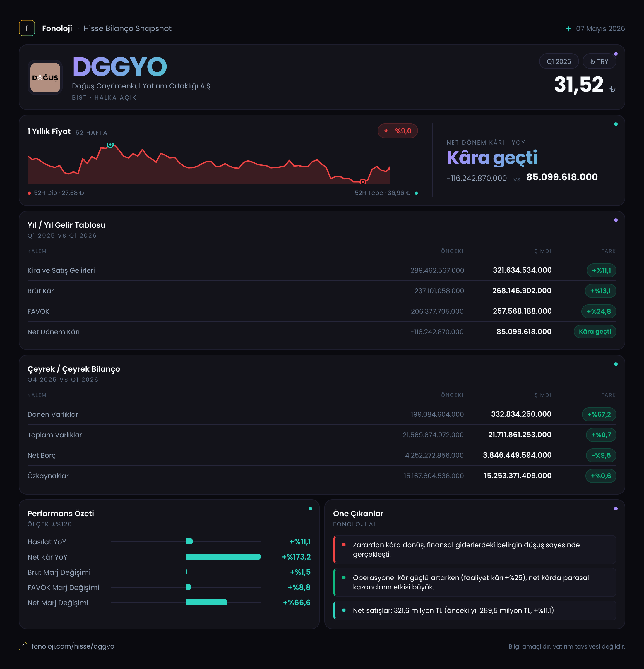The width and height of the screenshot is (644, 669).
Task: Click the red down-arrow -%9,0 badge
Action: point(398,131)
